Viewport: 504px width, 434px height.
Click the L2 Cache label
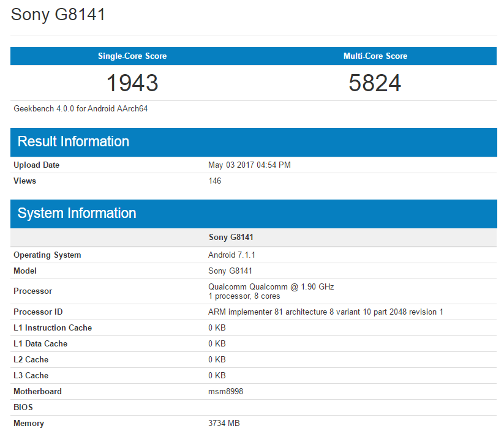click(x=31, y=359)
